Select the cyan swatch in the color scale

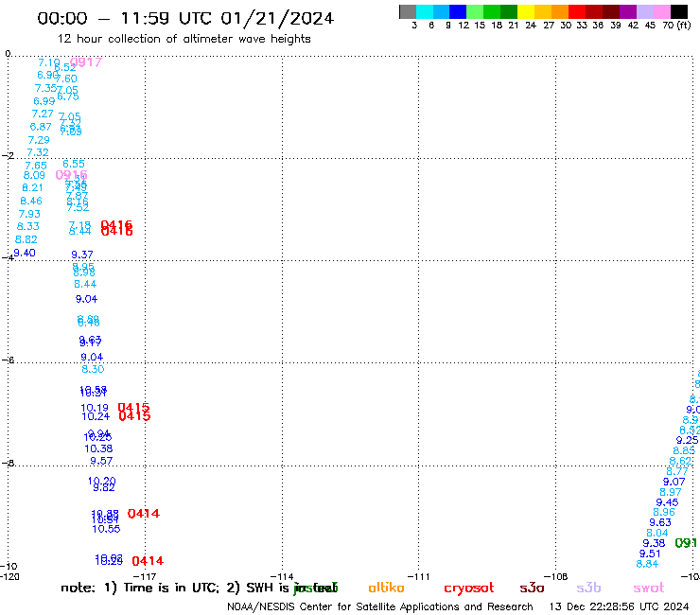pyautogui.click(x=425, y=11)
